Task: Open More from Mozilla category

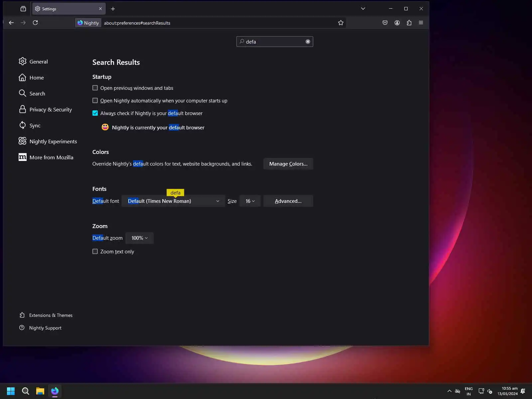Action: tap(46, 157)
